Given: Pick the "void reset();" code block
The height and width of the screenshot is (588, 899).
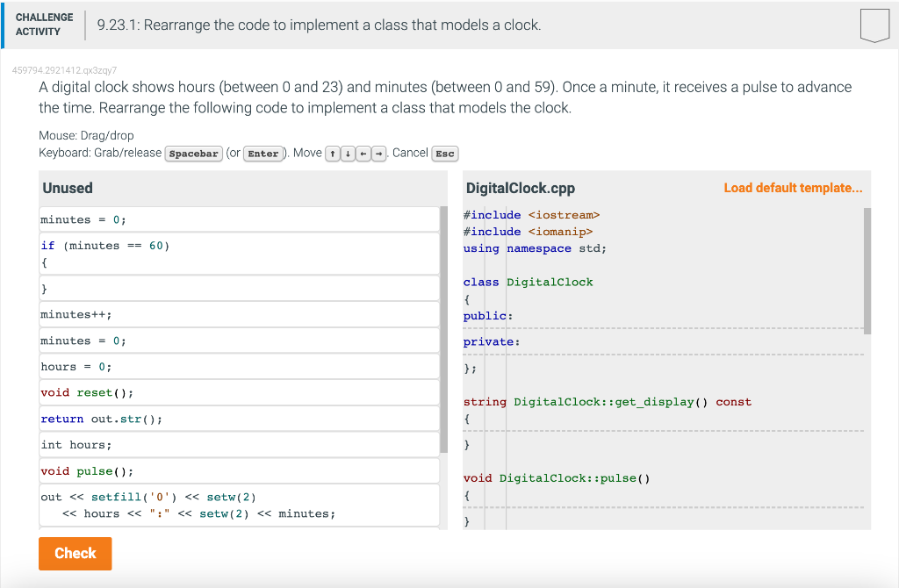Looking at the screenshot, I should pyautogui.click(x=239, y=392).
